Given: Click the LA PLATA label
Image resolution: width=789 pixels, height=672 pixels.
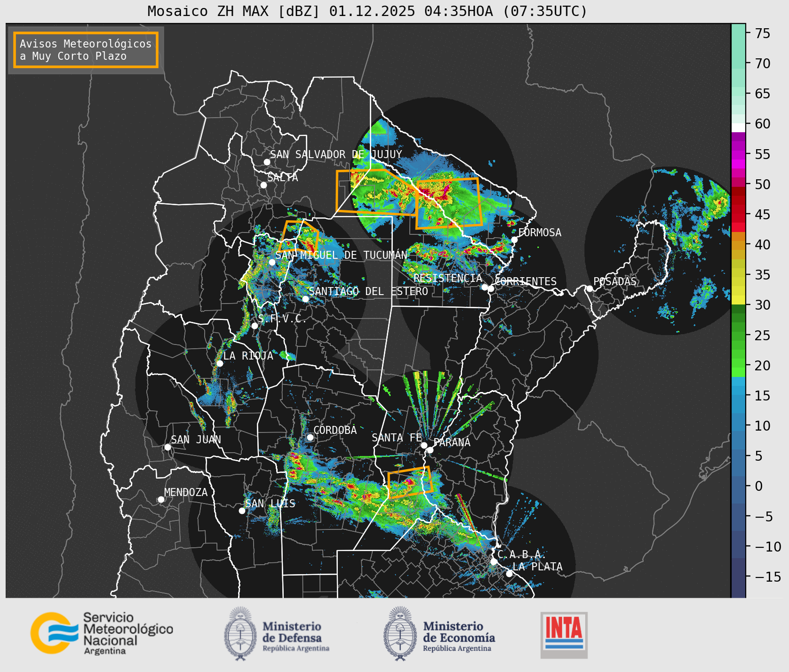Looking at the screenshot, I should (537, 567).
